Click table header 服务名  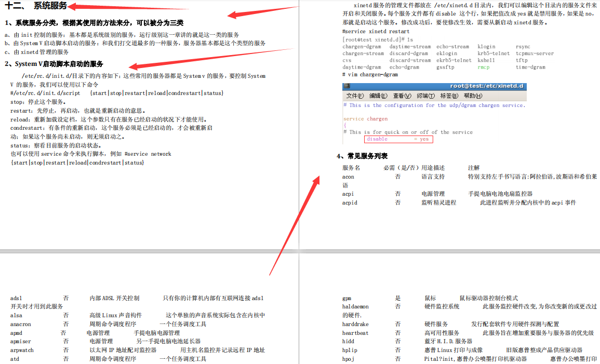(351, 168)
